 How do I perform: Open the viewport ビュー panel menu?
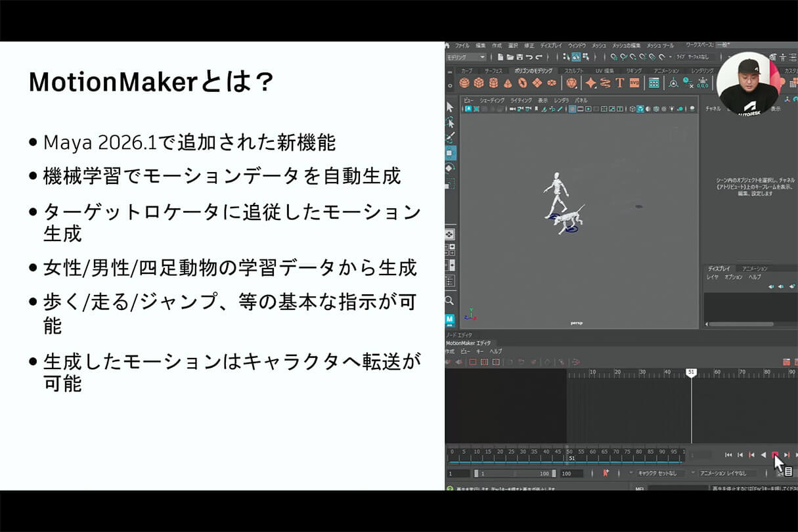click(x=468, y=100)
